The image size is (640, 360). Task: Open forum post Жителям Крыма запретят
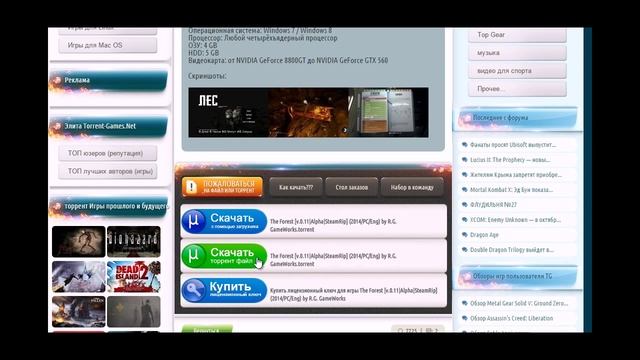516,175
